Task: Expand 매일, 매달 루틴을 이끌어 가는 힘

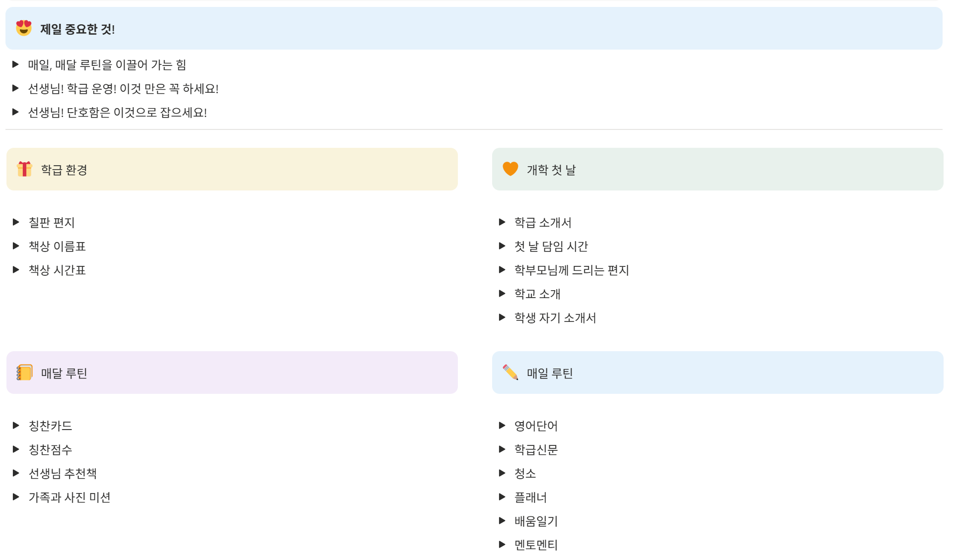Action: (x=15, y=64)
